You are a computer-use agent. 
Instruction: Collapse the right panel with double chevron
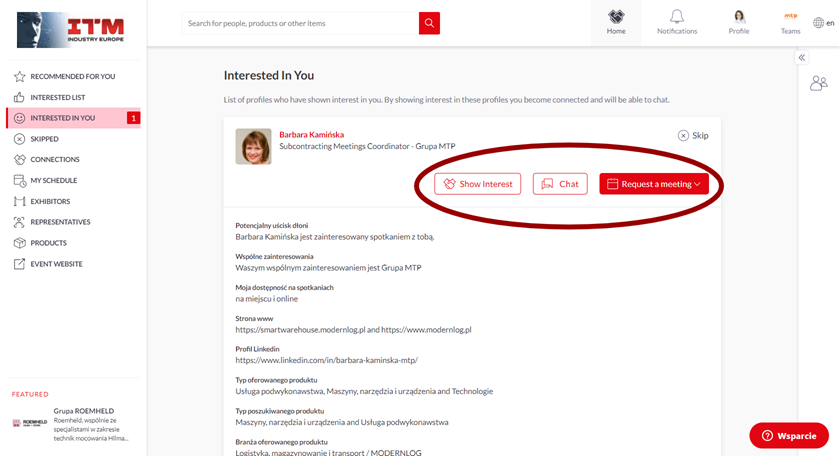[x=801, y=58]
